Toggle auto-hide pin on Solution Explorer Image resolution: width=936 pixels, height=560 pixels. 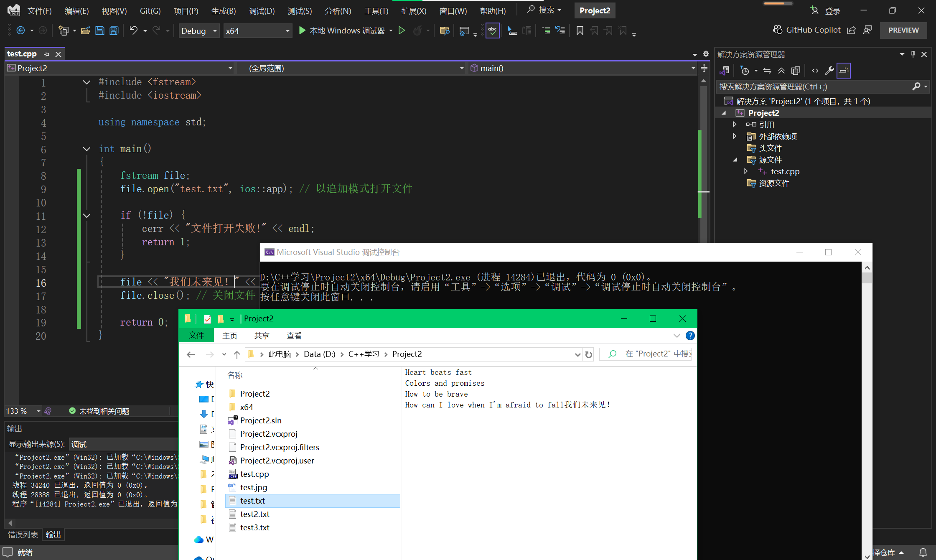tap(913, 54)
